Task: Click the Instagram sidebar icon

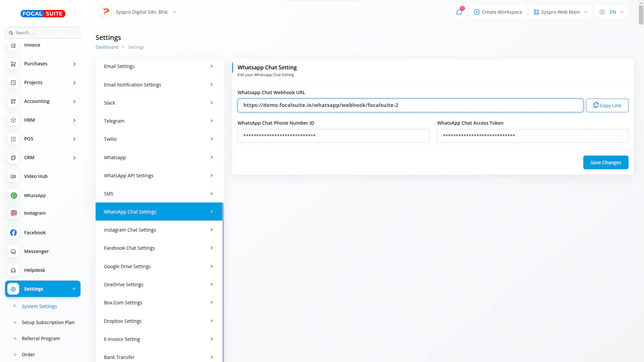Action: 14,213
